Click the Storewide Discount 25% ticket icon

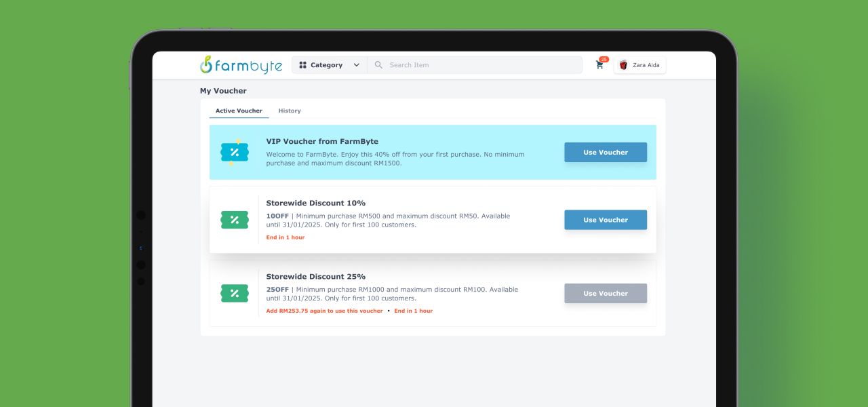[x=235, y=293]
